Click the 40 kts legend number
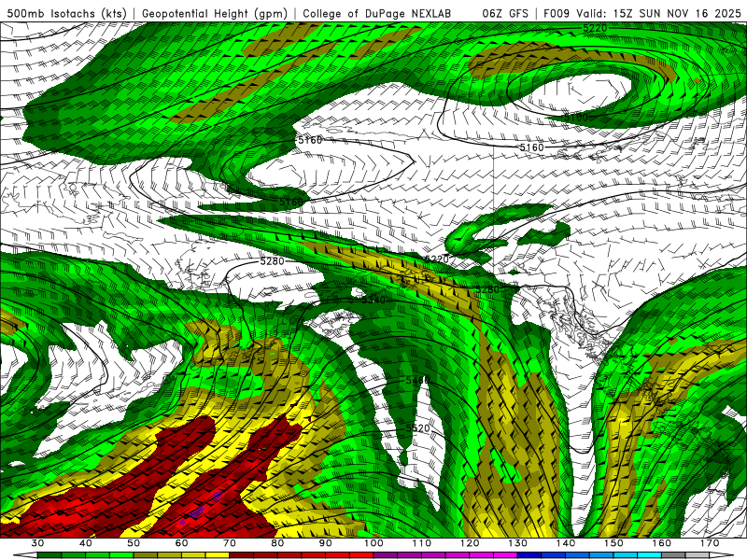The width and height of the screenshot is (747, 560). tap(86, 543)
